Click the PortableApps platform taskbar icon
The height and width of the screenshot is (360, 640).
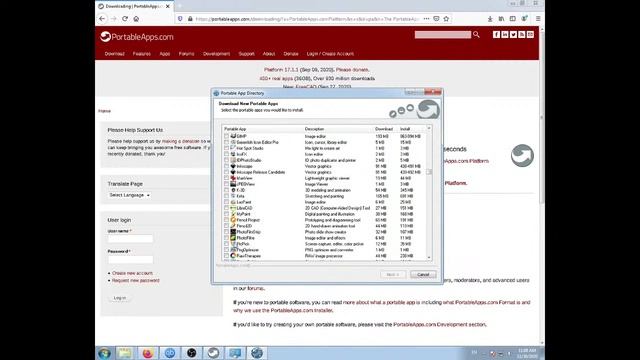point(213,353)
